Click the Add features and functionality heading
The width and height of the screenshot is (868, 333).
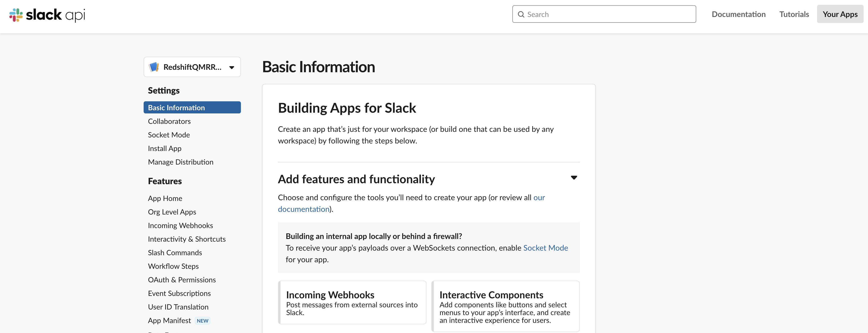pyautogui.click(x=356, y=179)
